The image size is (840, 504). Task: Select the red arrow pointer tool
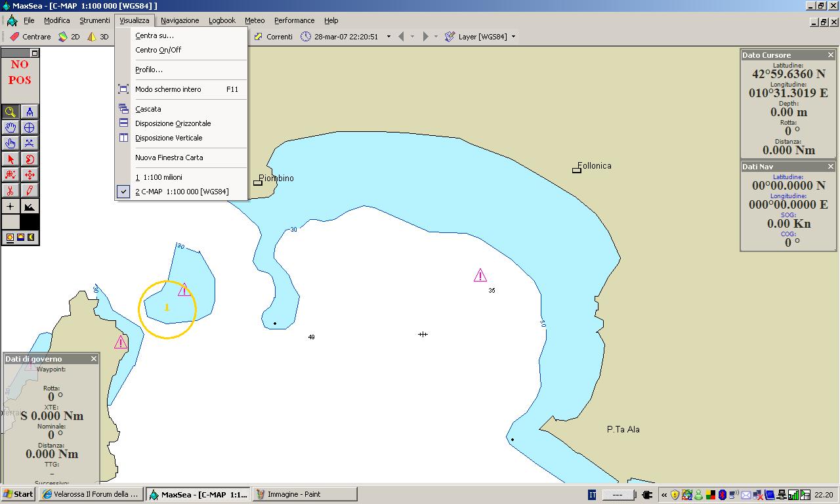[10, 159]
